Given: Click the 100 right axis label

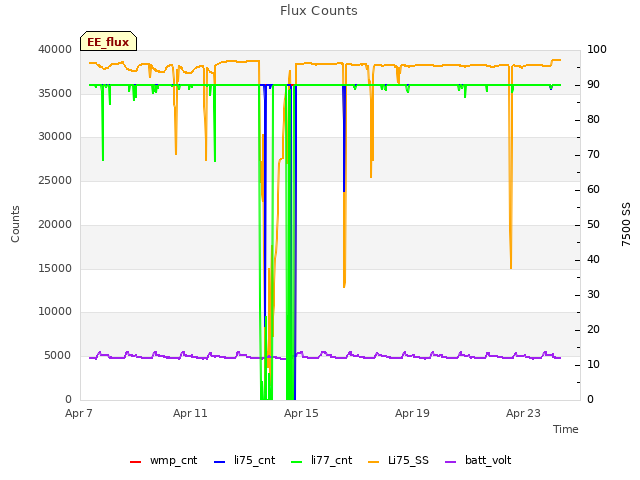Looking at the screenshot, I should click(596, 49).
